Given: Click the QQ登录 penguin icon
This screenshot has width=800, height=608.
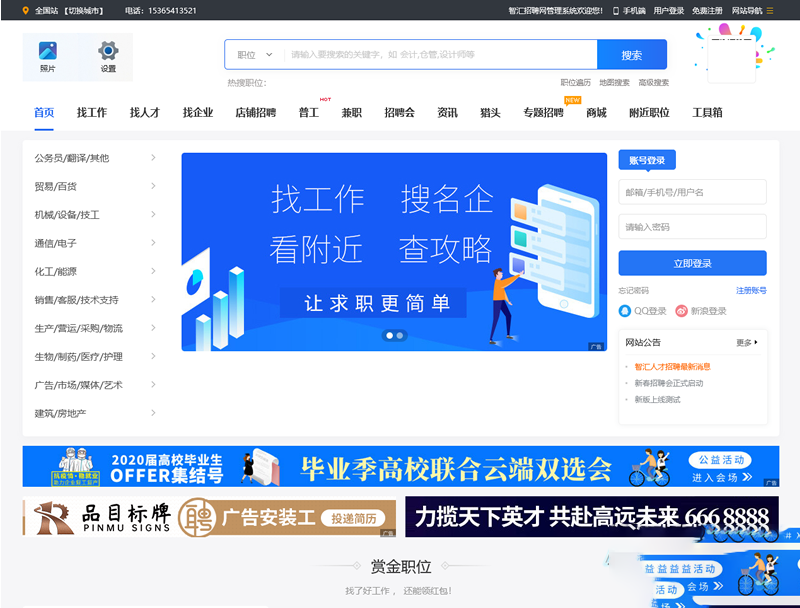Looking at the screenshot, I should 625,311.
